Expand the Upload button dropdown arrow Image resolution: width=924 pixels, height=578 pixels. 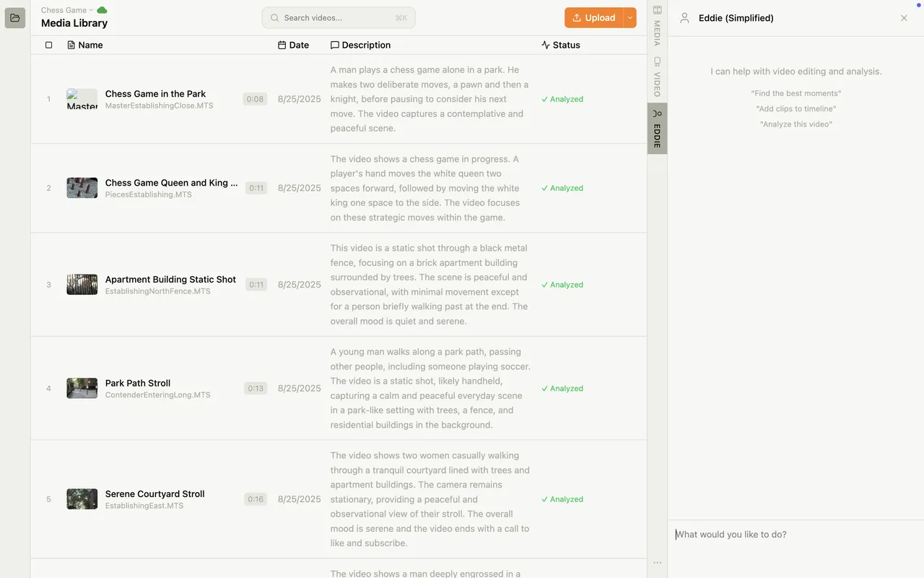coord(630,18)
